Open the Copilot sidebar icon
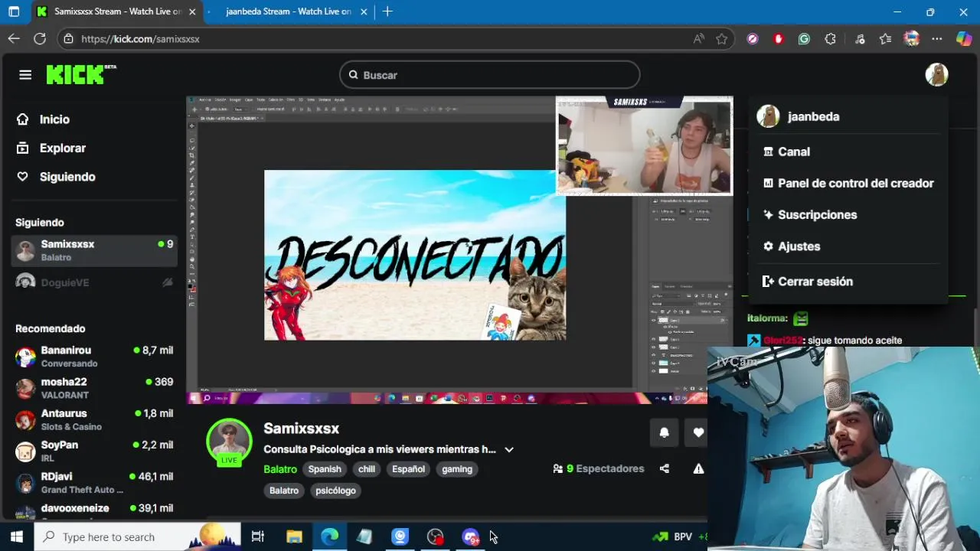The height and width of the screenshot is (551, 980). coord(964,38)
